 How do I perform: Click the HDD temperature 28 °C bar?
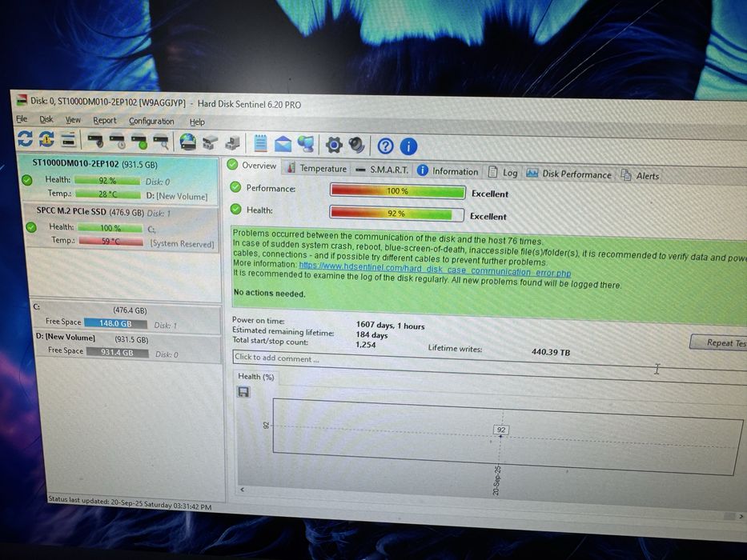coord(107,194)
